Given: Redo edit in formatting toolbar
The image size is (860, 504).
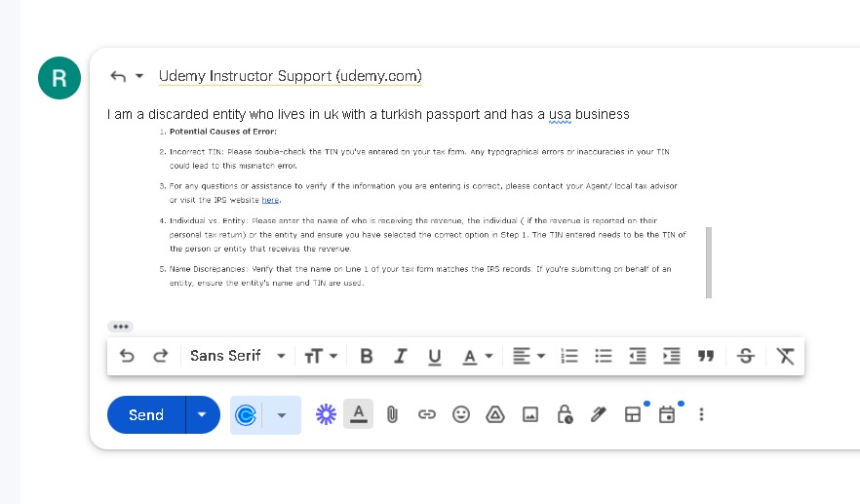Looking at the screenshot, I should [161, 356].
